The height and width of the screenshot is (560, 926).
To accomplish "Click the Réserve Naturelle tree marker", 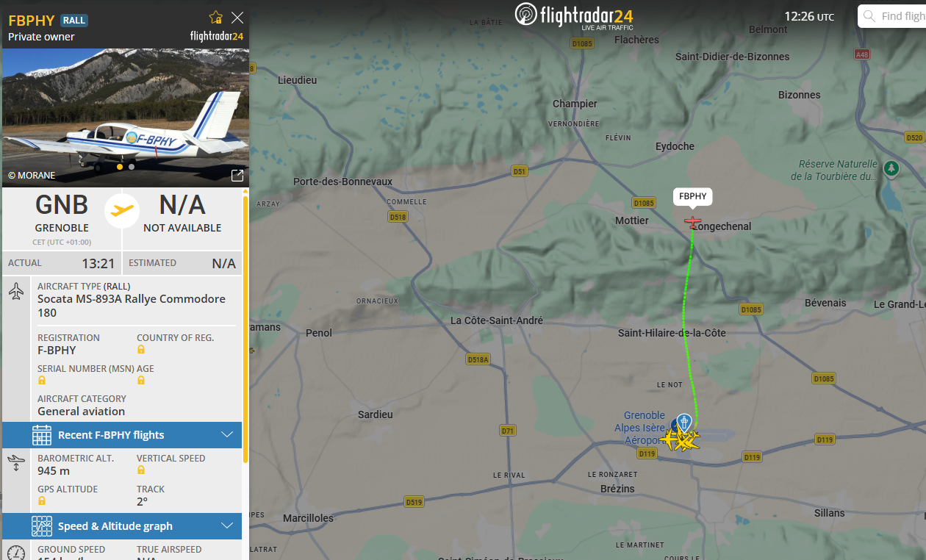I will 891,168.
